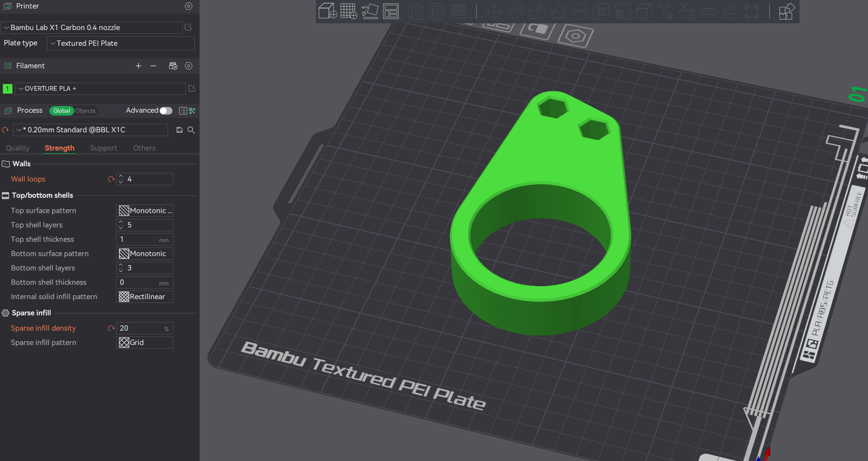Image resolution: width=868 pixels, height=461 pixels.
Task: Open the Sparse infill pattern Grid dropdown
Action: pos(144,342)
